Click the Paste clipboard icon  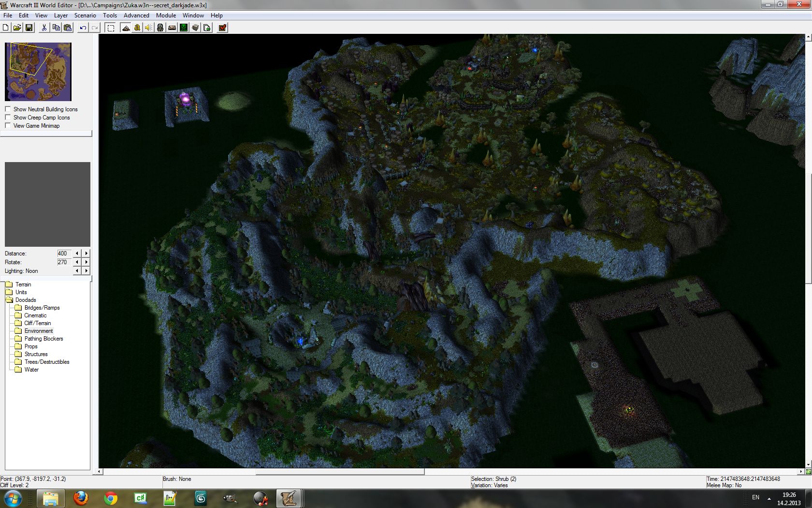(x=68, y=28)
